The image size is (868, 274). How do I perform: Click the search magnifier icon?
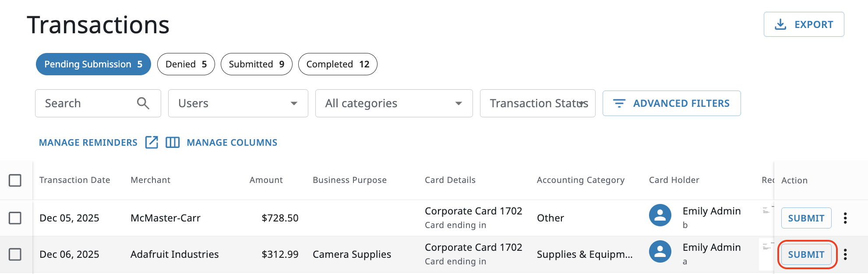pyautogui.click(x=143, y=103)
